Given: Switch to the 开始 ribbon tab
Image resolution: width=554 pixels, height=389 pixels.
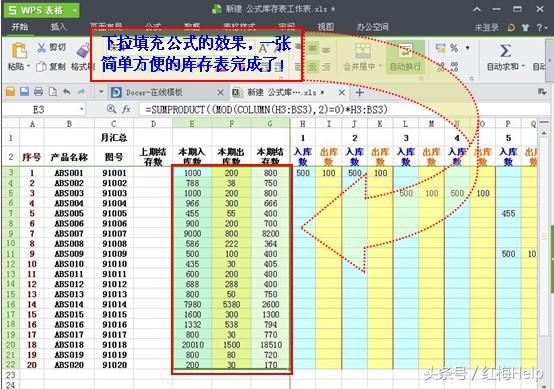Looking at the screenshot, I should pyautogui.click(x=20, y=27).
